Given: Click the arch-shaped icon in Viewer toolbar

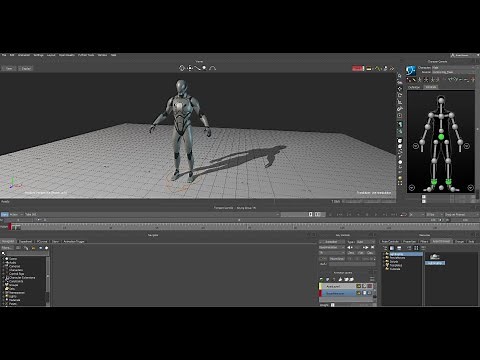Looking at the screenshot, I should 213,68.
